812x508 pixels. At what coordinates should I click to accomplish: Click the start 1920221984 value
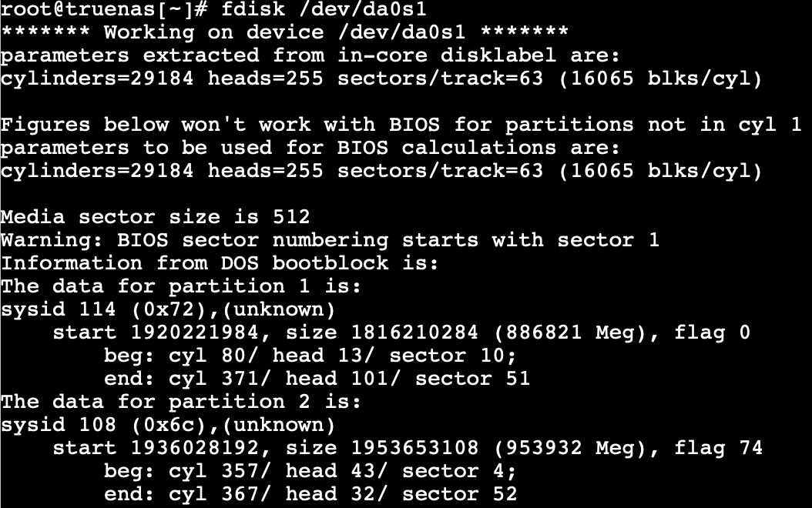162,332
